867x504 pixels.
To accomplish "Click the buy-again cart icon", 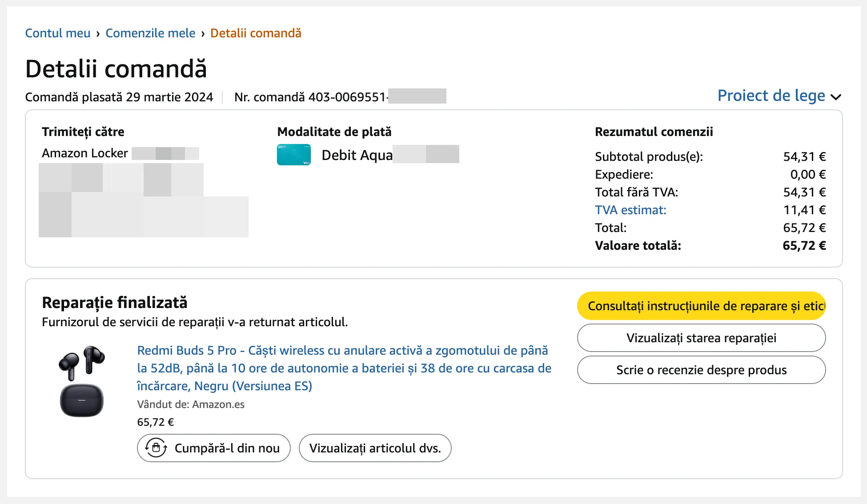I will coord(156,448).
